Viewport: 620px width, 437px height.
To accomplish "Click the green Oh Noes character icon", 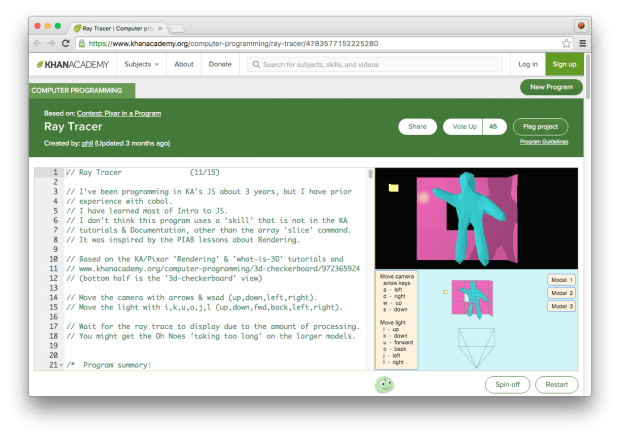I will (383, 385).
